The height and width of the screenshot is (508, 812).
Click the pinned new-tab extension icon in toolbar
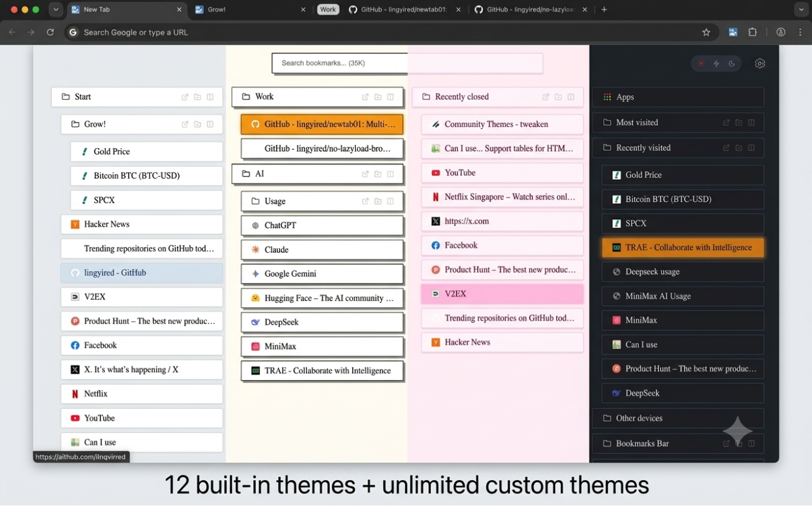point(733,32)
